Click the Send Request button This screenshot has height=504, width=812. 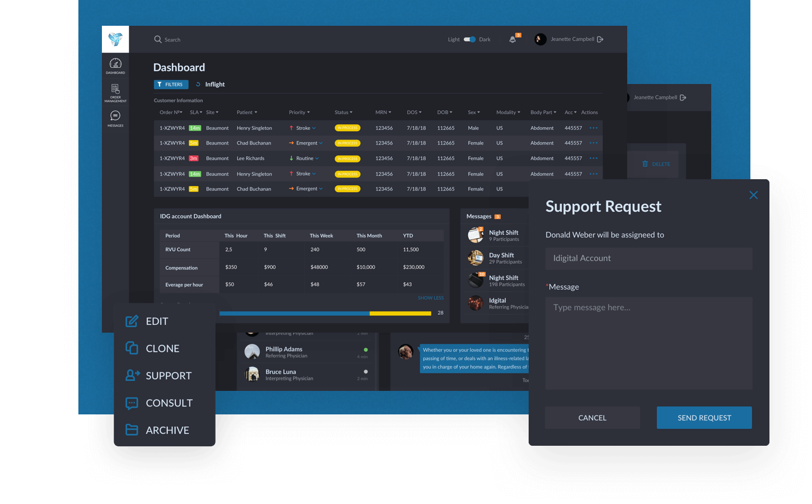[704, 418]
